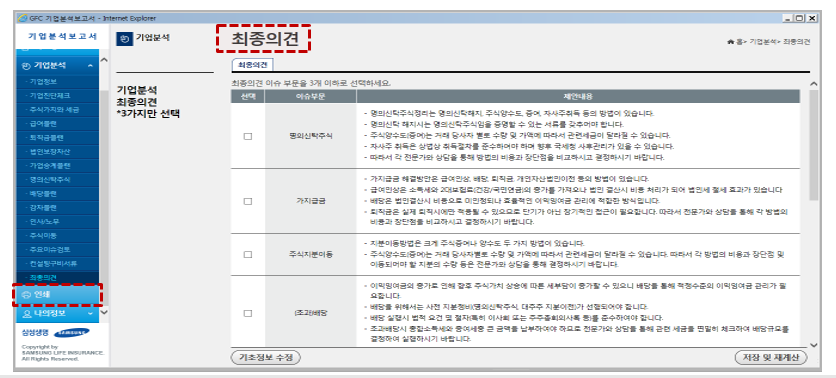This screenshot has width=836, height=378.
Task: Click the 기업분석 breadcrumb link
Action: 762,42
